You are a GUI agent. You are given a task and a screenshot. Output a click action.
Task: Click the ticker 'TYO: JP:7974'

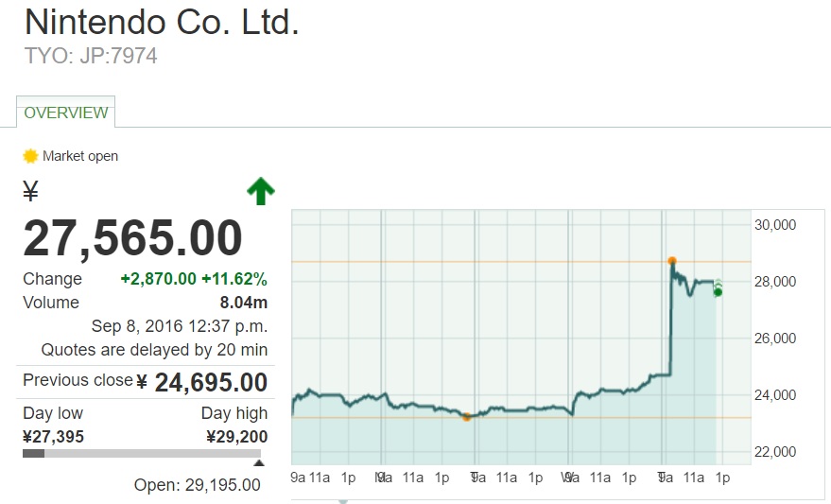point(91,56)
